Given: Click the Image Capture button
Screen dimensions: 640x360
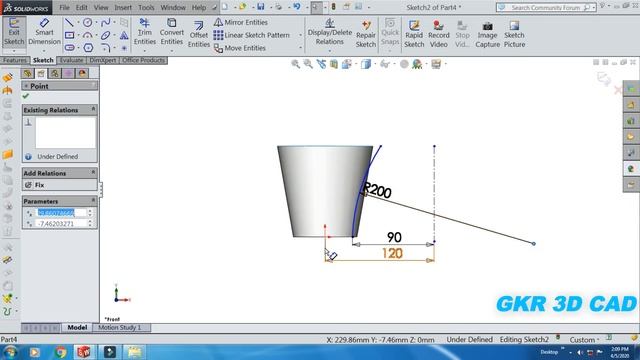Looking at the screenshot, I should coord(487,34).
